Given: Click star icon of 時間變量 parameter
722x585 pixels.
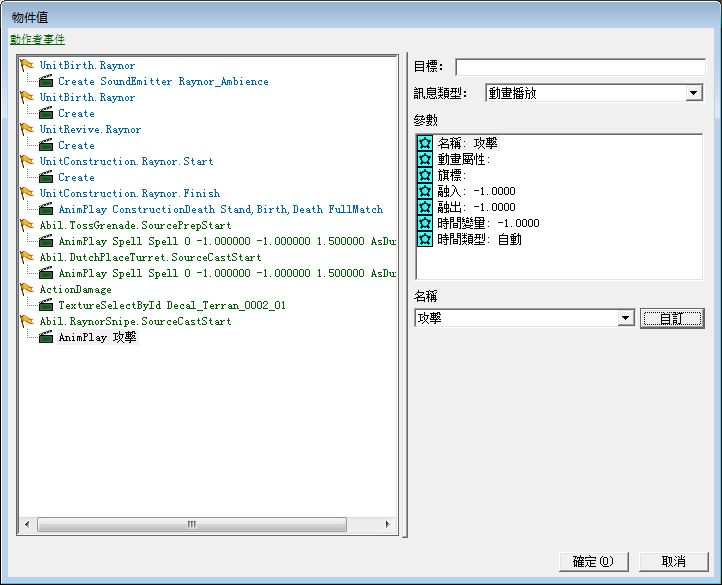Looking at the screenshot, I should coord(425,223).
